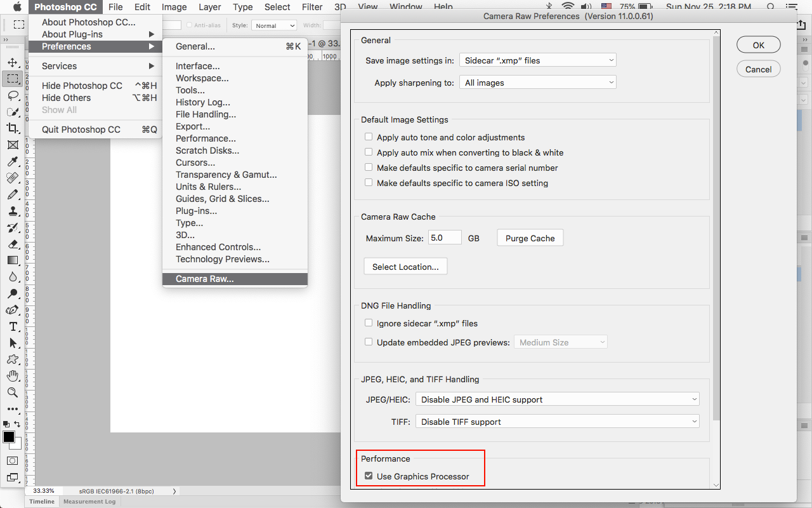812x508 pixels.
Task: Select the Gradient tool
Action: click(12, 260)
